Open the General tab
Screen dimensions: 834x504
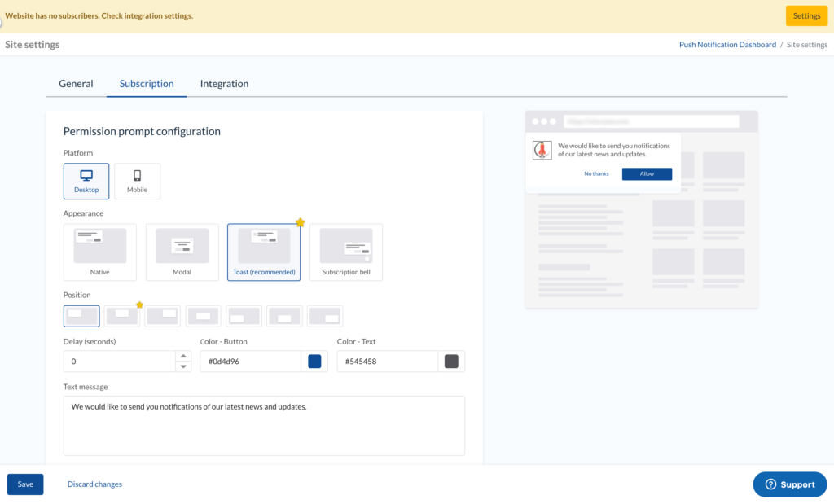pos(76,84)
